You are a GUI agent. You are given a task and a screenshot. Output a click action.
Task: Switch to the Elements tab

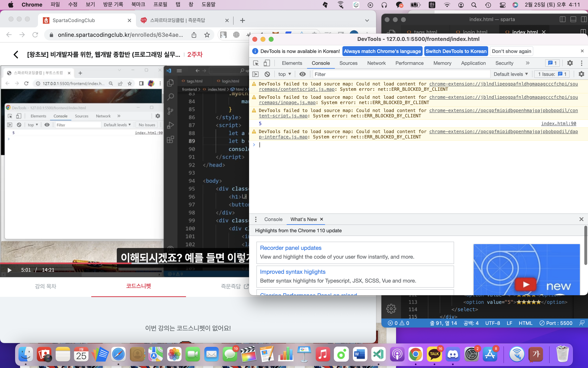click(292, 63)
